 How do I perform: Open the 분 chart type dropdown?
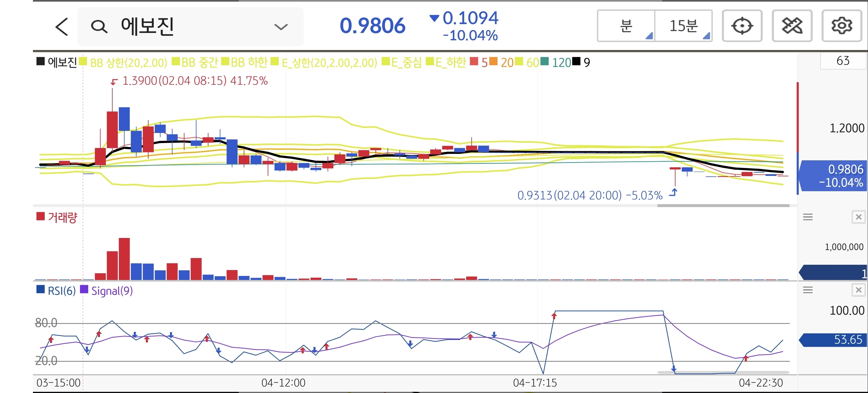(626, 26)
